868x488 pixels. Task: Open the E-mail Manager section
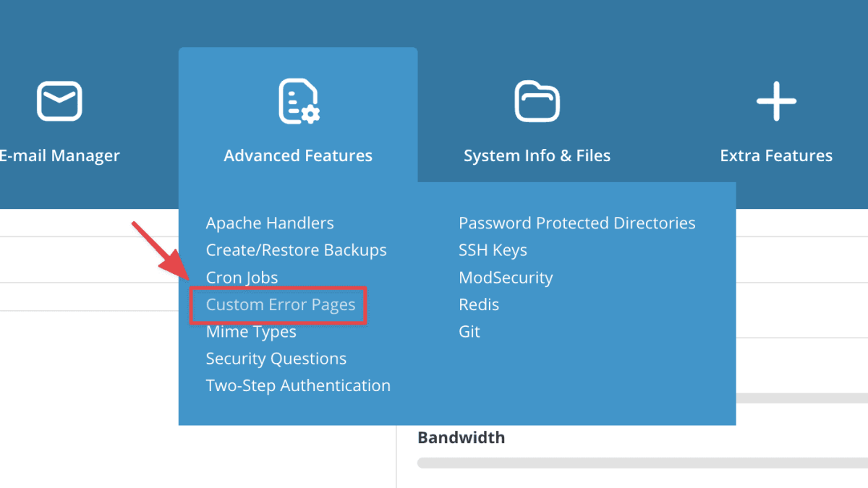[60, 155]
